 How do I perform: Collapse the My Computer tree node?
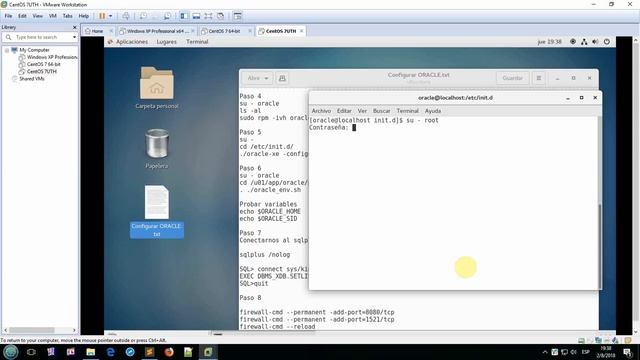(7, 50)
